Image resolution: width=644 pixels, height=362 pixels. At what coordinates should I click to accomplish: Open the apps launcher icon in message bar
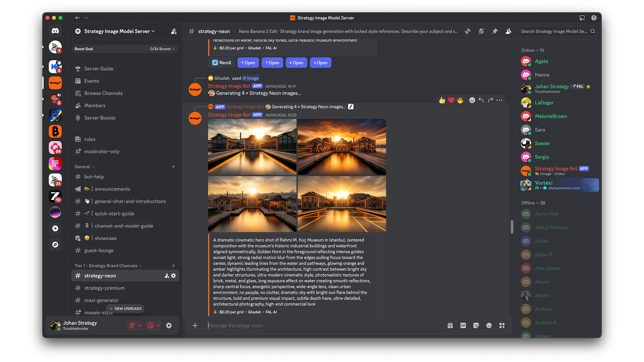point(502,325)
